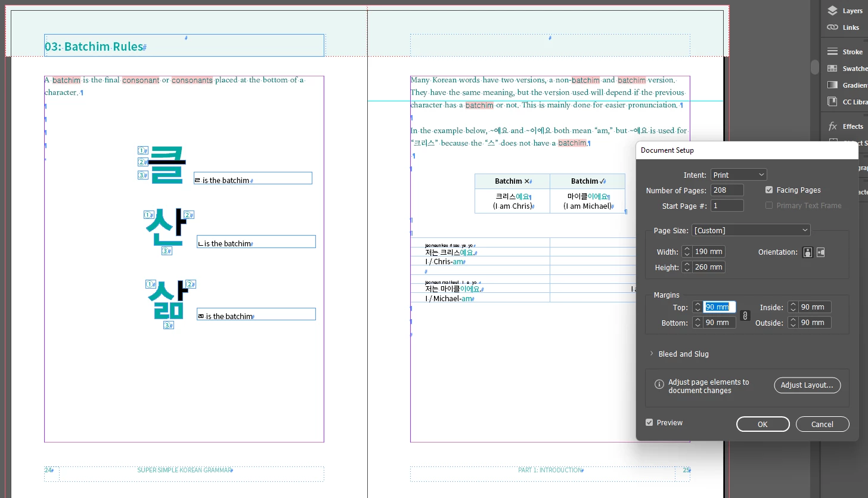The height and width of the screenshot is (498, 868).
Task: Click the Start Page # field
Action: [727, 206]
